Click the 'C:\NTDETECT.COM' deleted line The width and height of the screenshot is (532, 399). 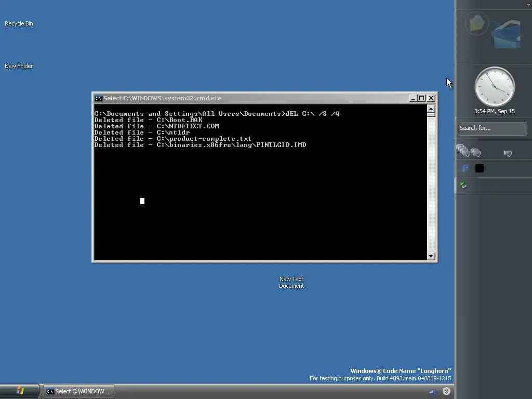click(x=157, y=126)
